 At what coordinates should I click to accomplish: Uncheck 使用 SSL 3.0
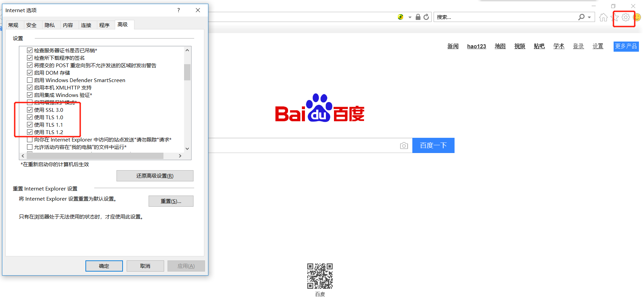point(30,110)
